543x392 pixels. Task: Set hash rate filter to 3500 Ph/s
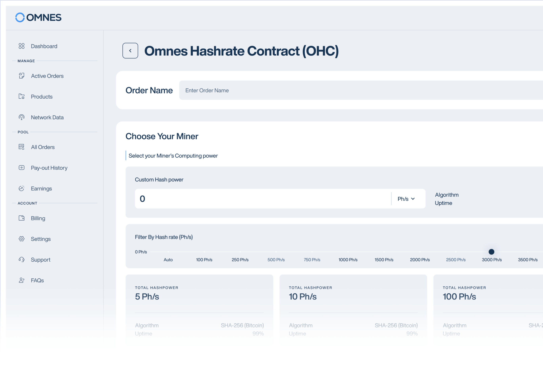[x=528, y=260]
